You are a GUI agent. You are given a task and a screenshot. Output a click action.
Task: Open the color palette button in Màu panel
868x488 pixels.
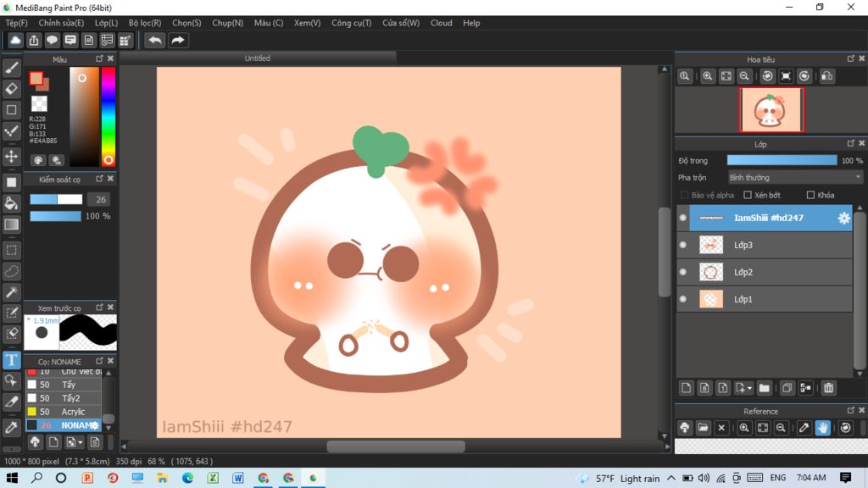click(x=38, y=160)
